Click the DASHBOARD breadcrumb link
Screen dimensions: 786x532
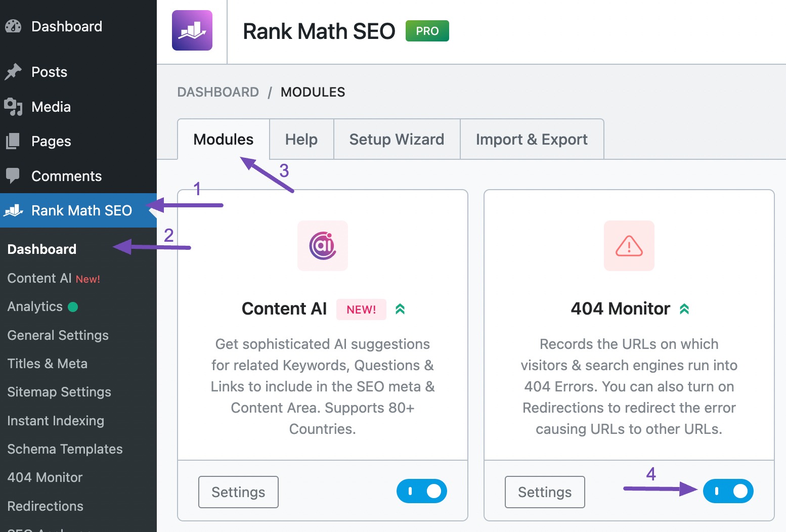coord(218,92)
